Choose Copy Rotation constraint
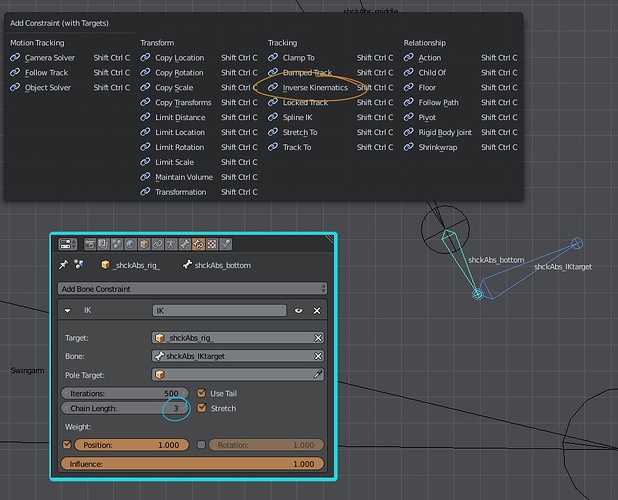618x500 pixels. [x=199, y=72]
